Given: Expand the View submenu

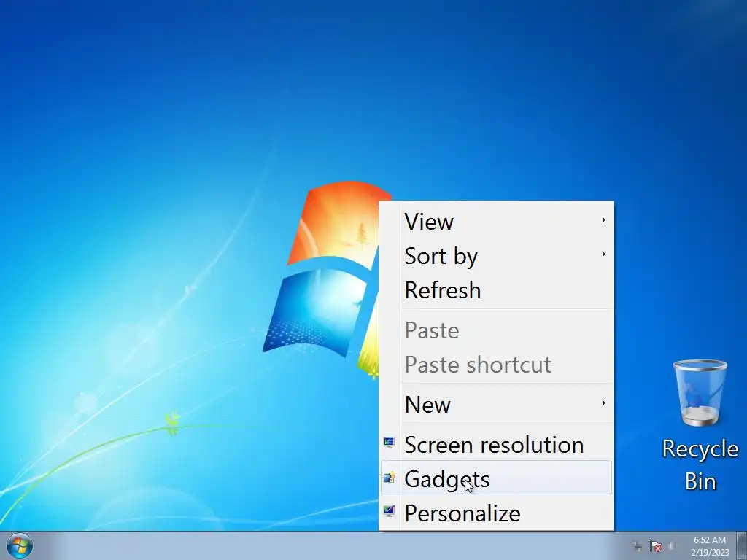Looking at the screenshot, I should point(496,221).
